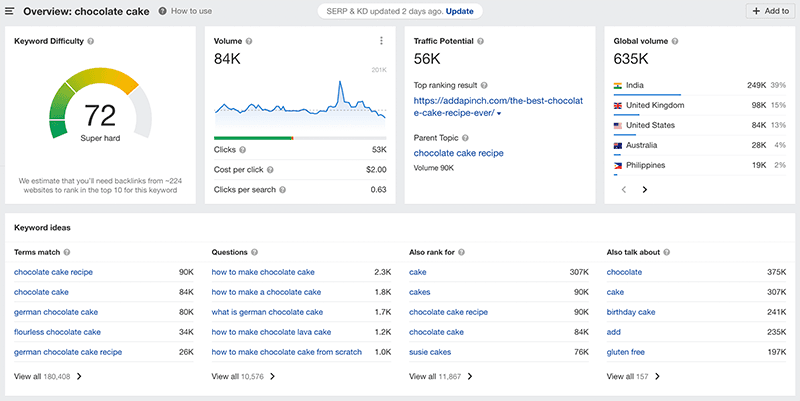Screen dimensions: 800x401
Task: Open how to make chocolate lava cake
Action: (271, 332)
